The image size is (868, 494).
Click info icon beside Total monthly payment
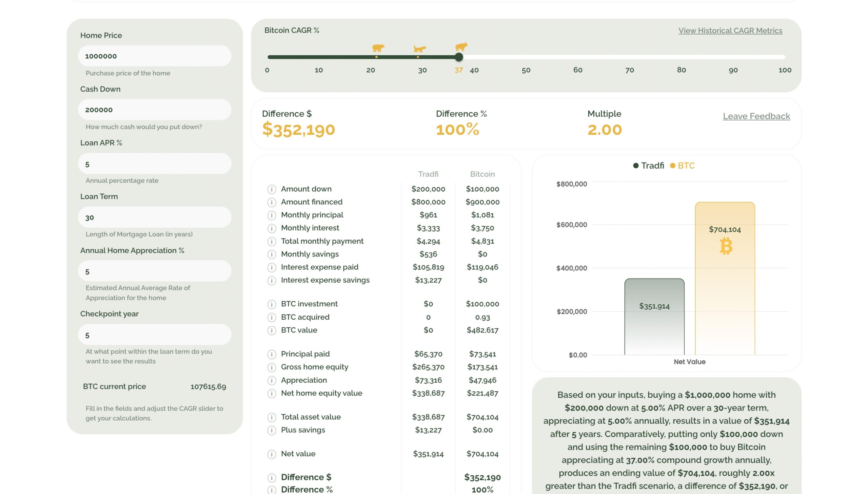[x=272, y=241]
